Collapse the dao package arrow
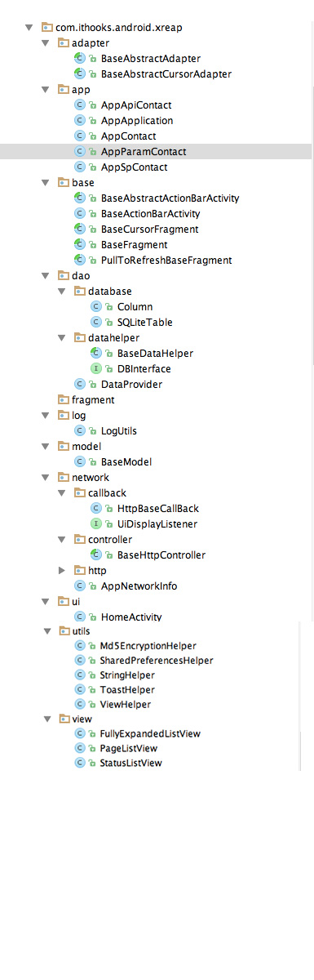The image size is (314, 980). (x=46, y=276)
